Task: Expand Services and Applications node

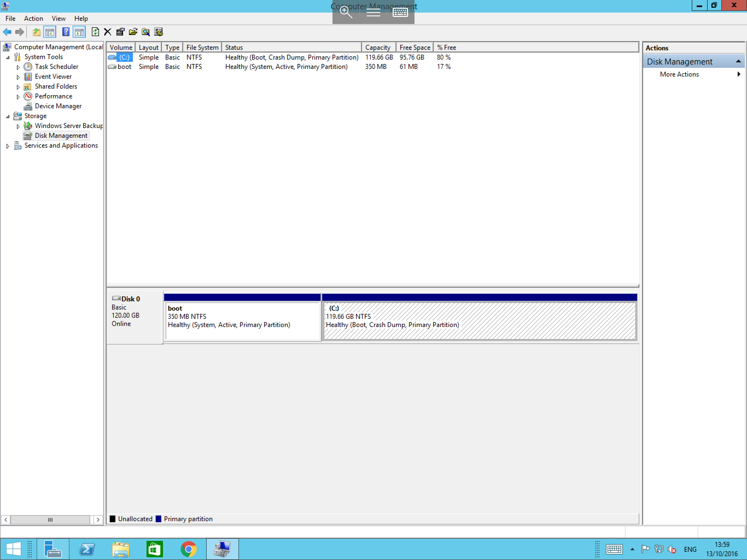Action: pos(7,146)
